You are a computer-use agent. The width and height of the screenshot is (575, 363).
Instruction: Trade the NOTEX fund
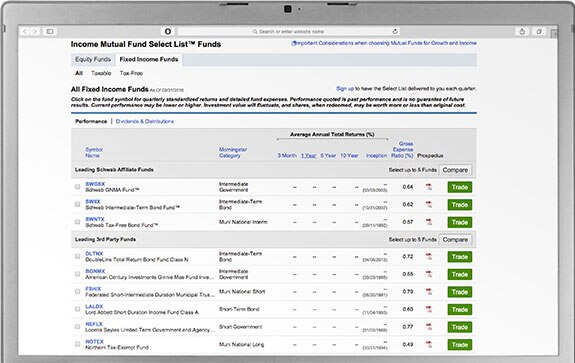(460, 345)
